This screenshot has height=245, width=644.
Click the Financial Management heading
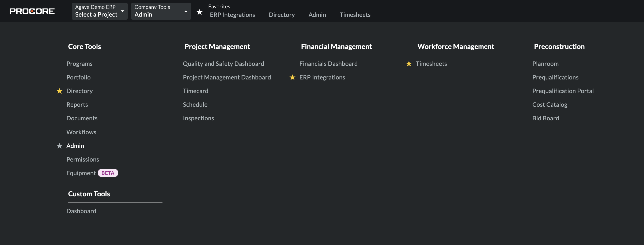click(x=336, y=47)
